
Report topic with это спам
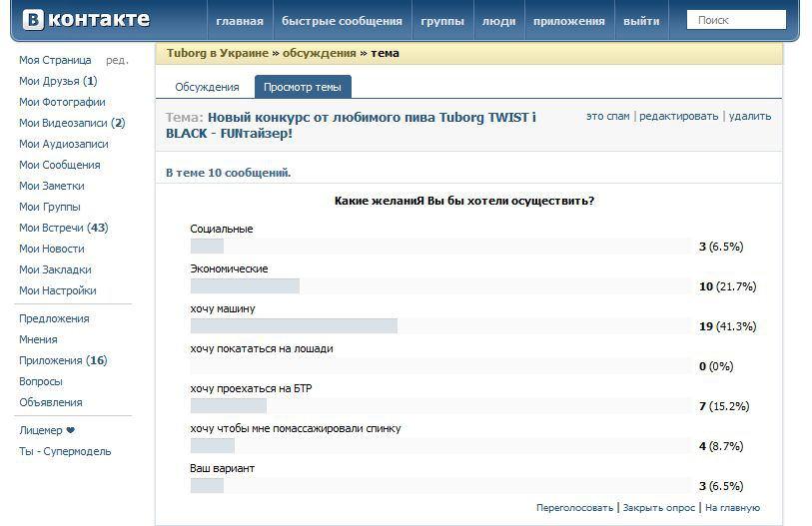[x=608, y=116]
